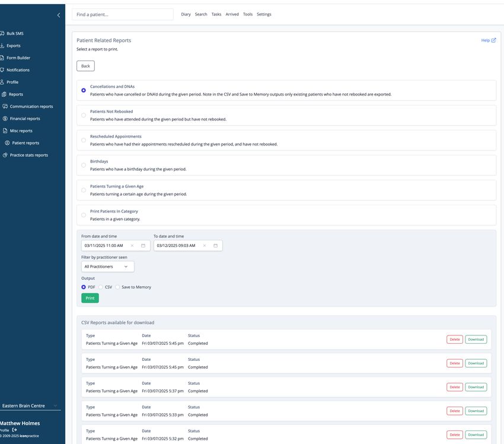Expand the All Practitioners filter dropdown

[108, 267]
